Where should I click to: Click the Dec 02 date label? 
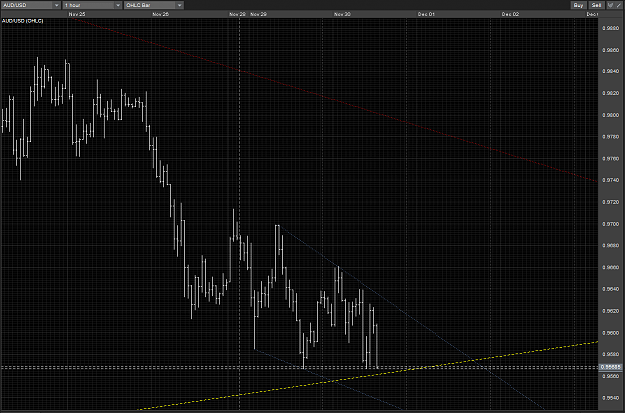click(510, 14)
